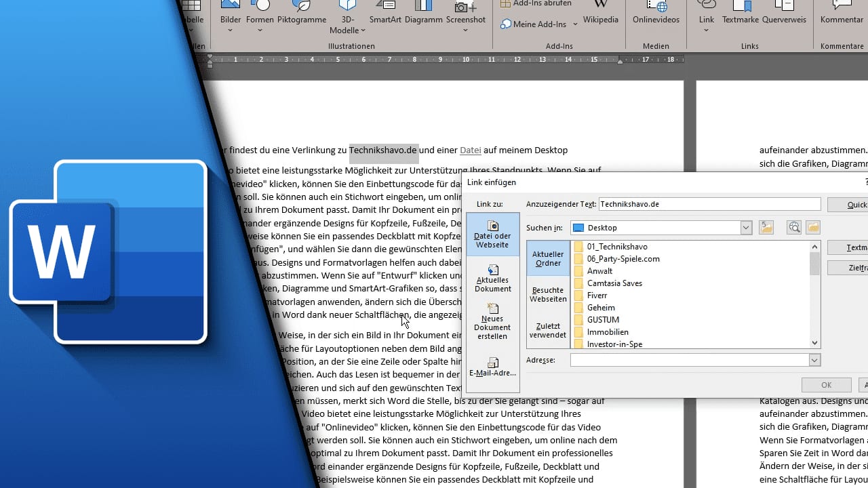The image size is (868, 488).
Task: Insert Onlinevideos media
Action: (656, 14)
